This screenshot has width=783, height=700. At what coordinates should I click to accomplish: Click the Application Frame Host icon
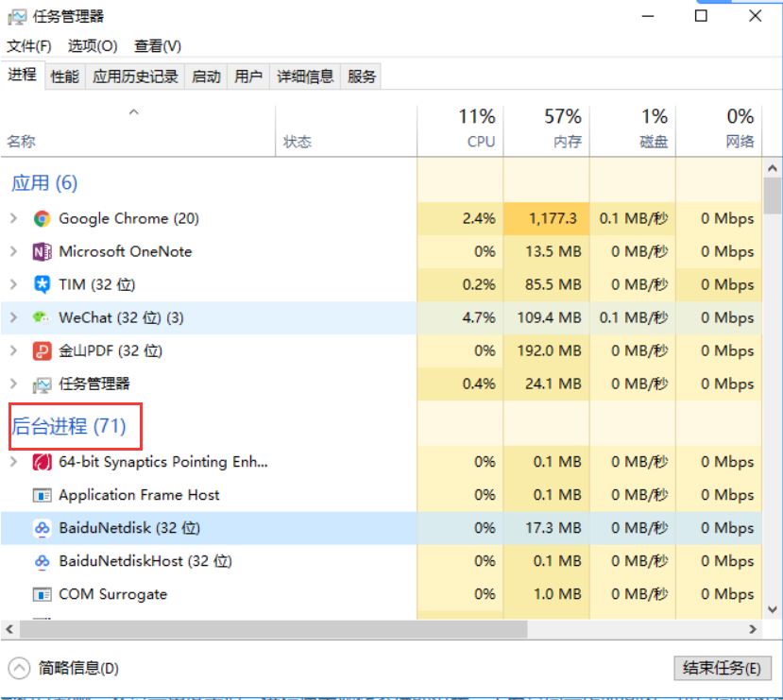click(42, 495)
